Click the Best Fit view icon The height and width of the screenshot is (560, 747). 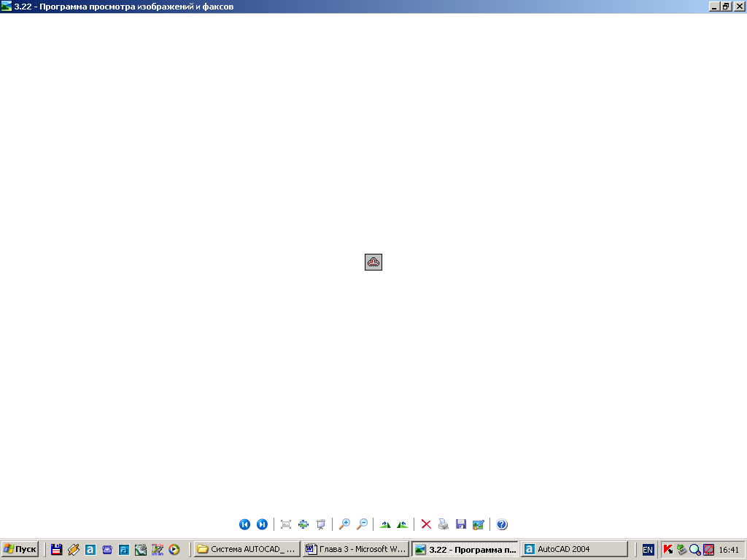(286, 524)
